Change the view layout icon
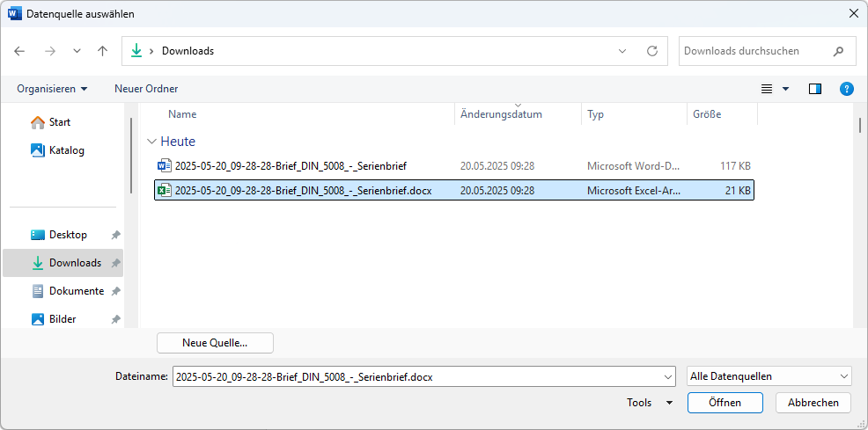This screenshot has height=430, width=868. click(x=767, y=89)
